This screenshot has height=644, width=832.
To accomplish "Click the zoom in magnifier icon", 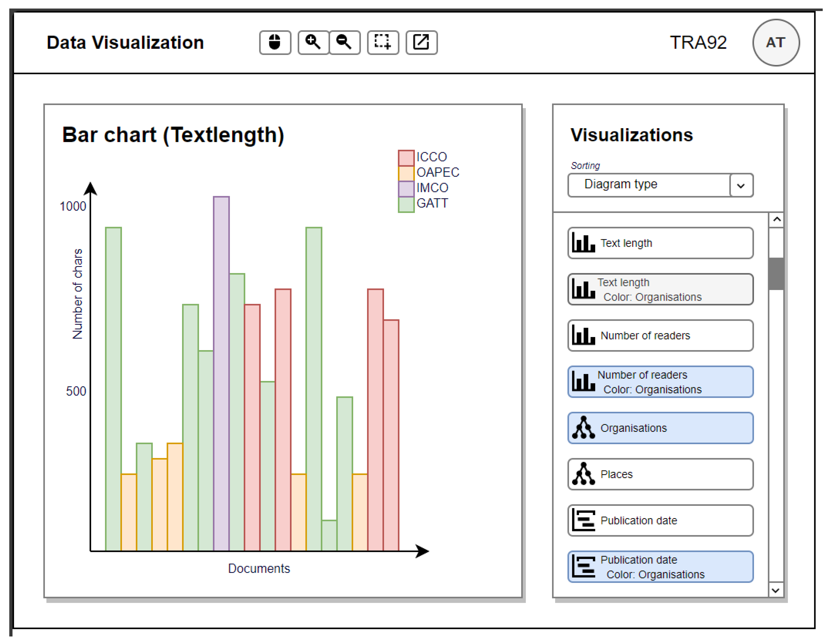I will click(313, 42).
